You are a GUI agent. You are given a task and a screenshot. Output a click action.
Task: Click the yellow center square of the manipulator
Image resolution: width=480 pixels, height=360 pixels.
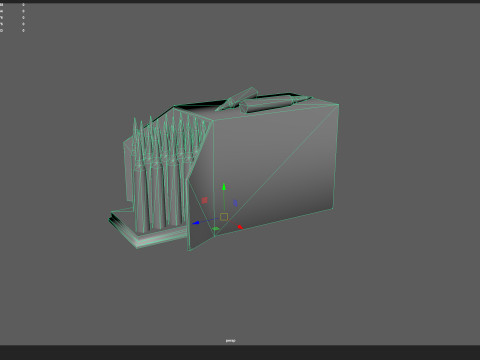coord(224,217)
